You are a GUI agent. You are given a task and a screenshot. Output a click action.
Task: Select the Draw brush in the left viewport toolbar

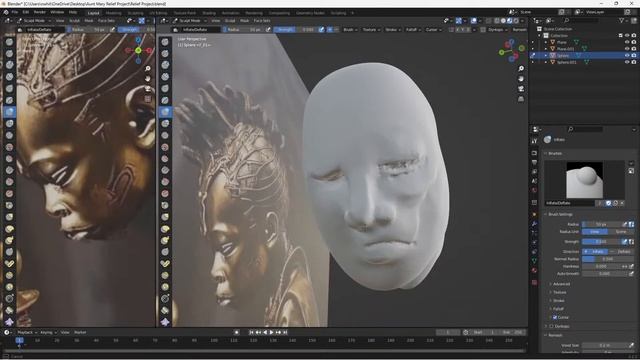9,42
